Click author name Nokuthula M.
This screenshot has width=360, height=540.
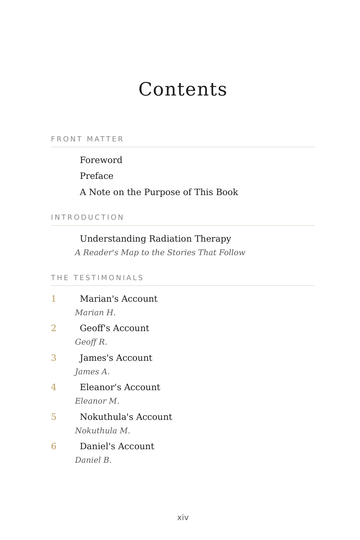(x=102, y=430)
